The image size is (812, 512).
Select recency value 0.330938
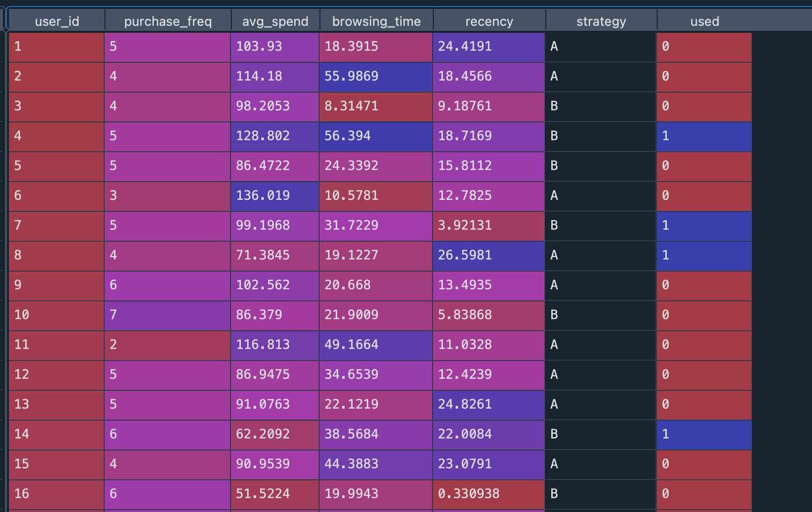[489, 495]
